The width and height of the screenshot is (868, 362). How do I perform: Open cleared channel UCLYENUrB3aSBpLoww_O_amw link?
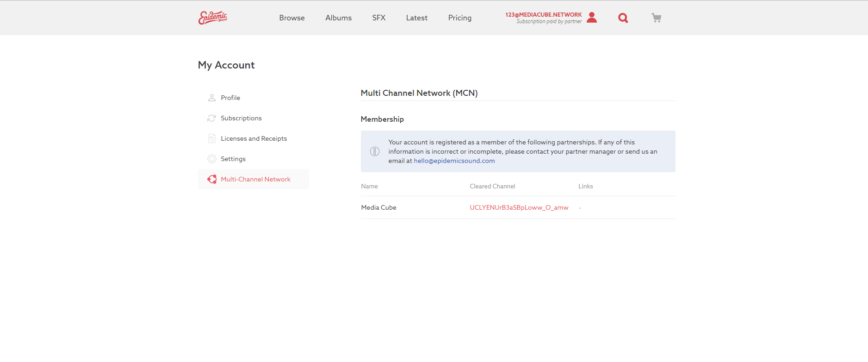tap(519, 207)
